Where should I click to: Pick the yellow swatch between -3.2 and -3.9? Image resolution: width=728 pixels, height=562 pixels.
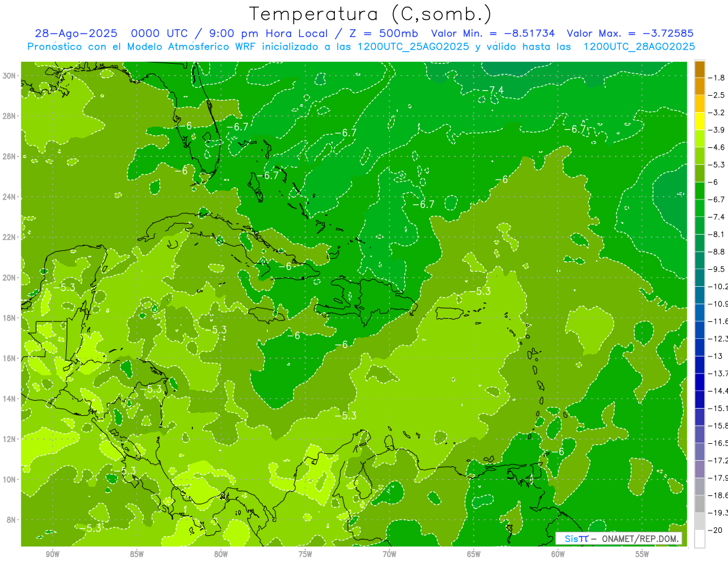click(699, 121)
